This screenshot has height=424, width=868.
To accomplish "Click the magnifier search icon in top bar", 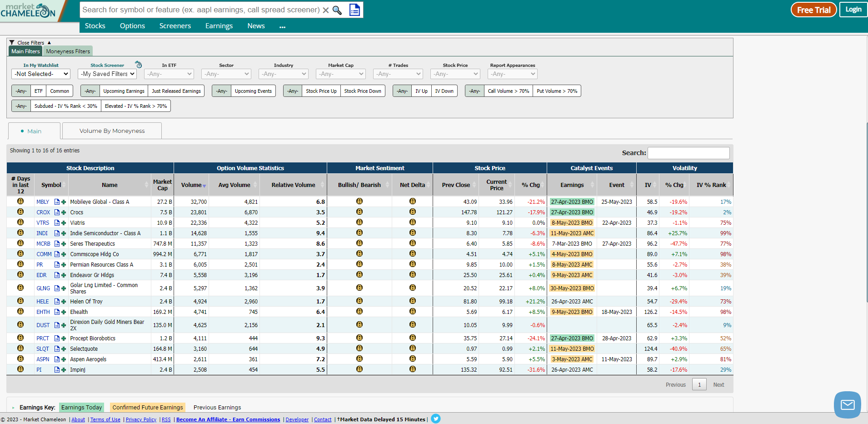I will pyautogui.click(x=337, y=10).
